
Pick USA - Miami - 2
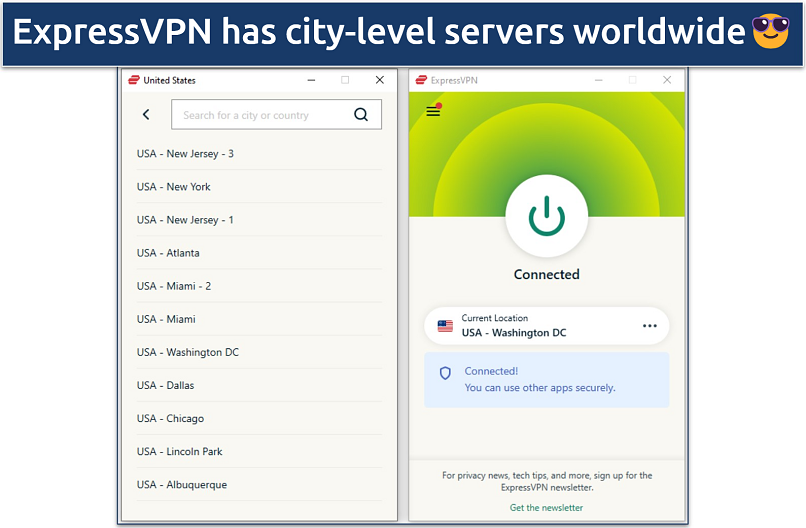pos(259,286)
